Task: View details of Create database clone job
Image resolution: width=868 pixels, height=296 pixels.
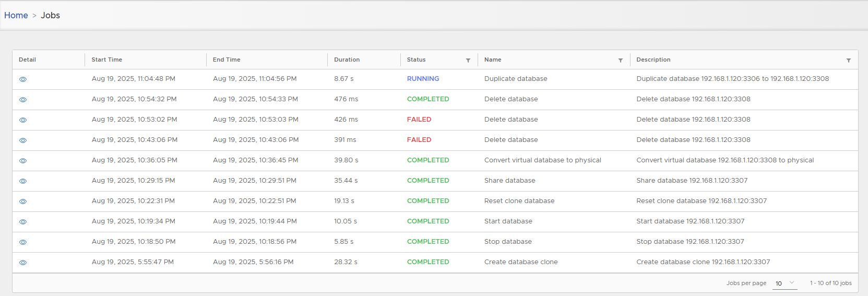Action: click(x=23, y=263)
